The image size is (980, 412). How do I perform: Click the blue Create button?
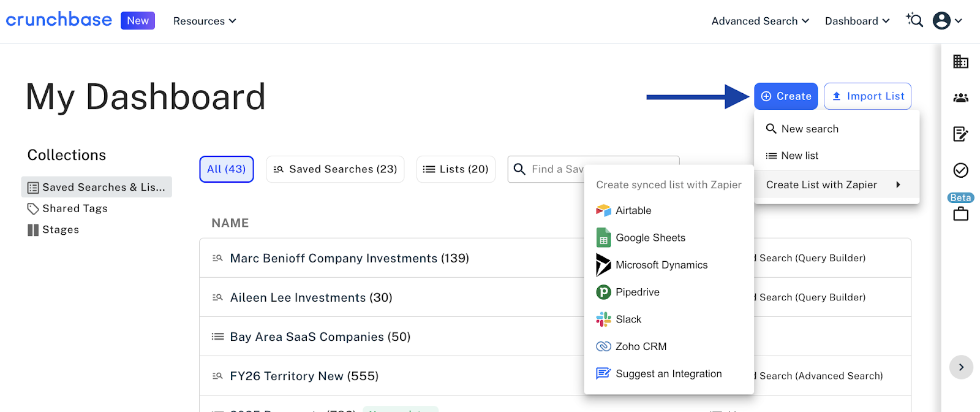click(786, 96)
